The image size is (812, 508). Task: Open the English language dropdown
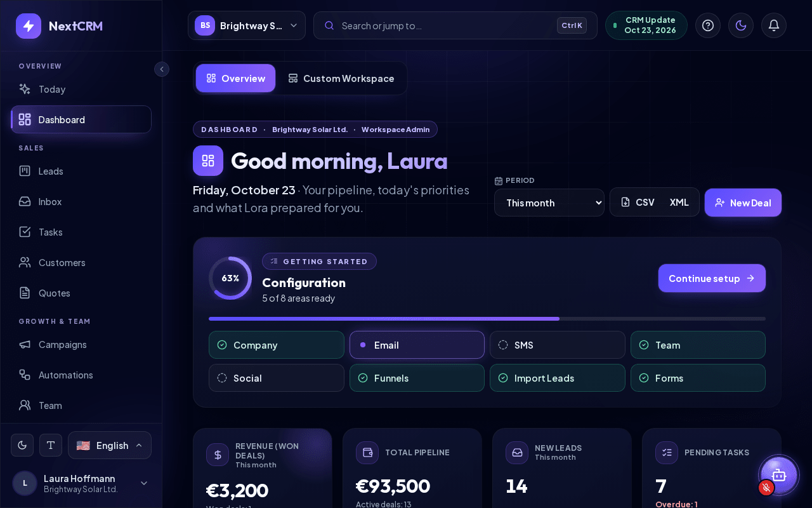[x=110, y=445]
